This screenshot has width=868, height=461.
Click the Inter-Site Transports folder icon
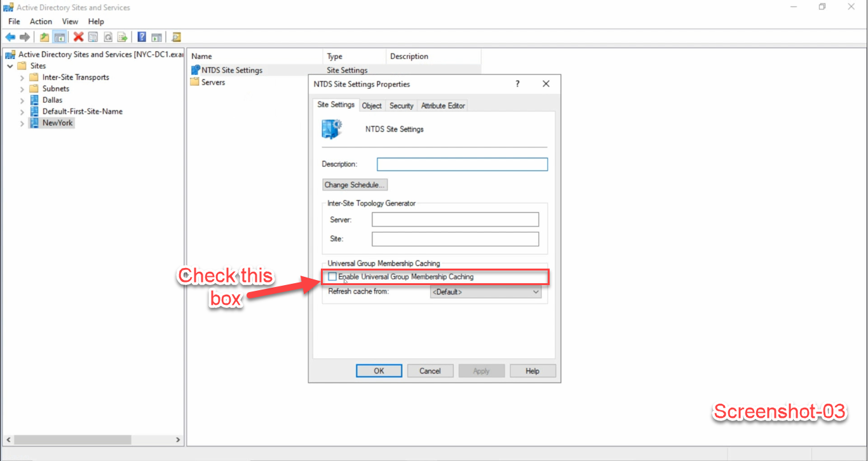pyautogui.click(x=34, y=77)
